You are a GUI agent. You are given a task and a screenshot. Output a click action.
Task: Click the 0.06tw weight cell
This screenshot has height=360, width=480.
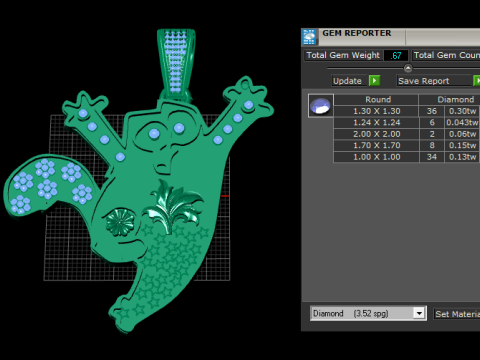462,134
